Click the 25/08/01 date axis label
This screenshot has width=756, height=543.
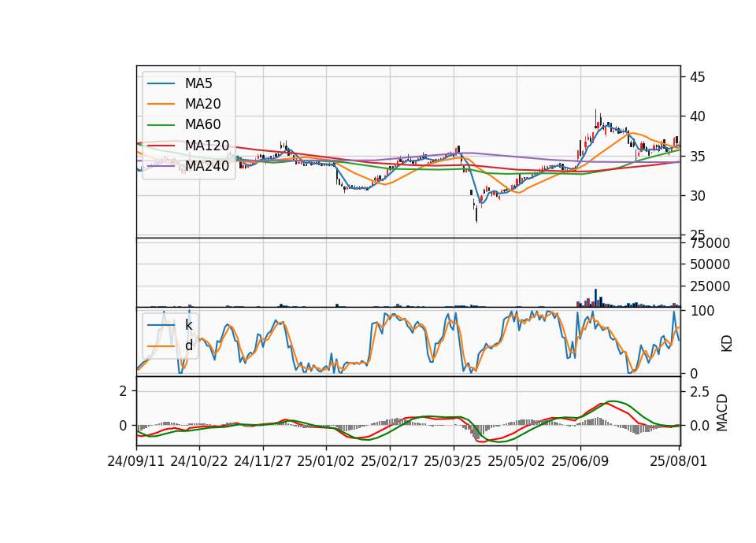click(678, 461)
